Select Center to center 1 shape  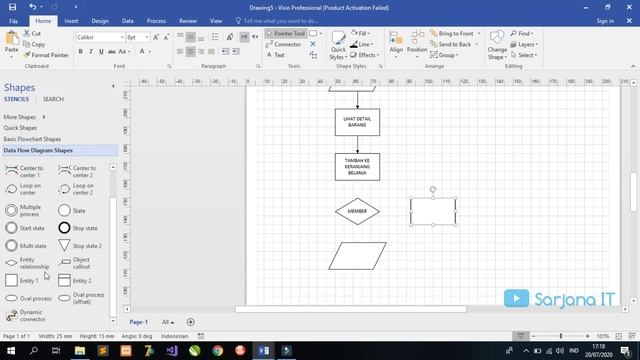(24, 171)
